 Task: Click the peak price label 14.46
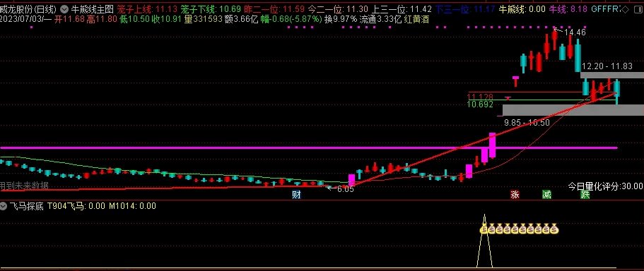point(575,32)
